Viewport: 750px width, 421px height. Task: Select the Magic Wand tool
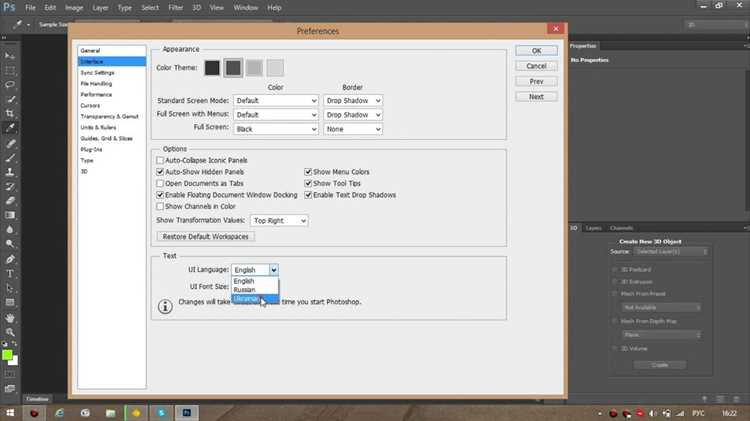(x=10, y=99)
